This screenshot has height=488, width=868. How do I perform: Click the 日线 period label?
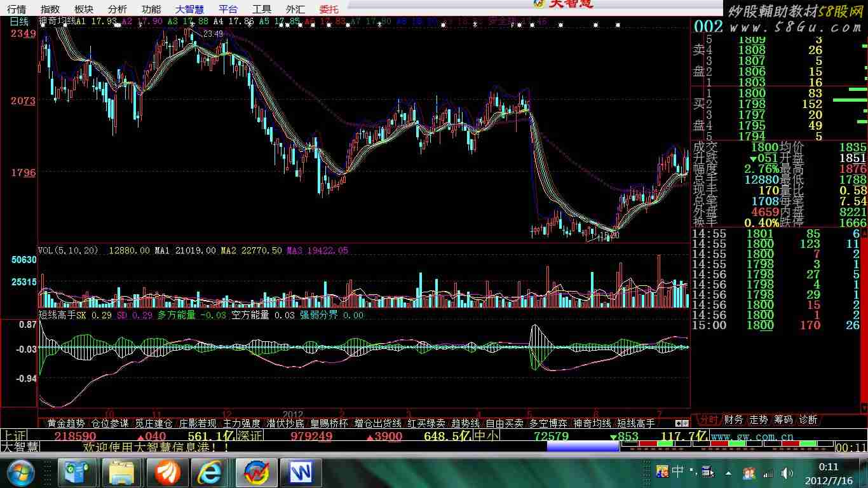(x=20, y=21)
